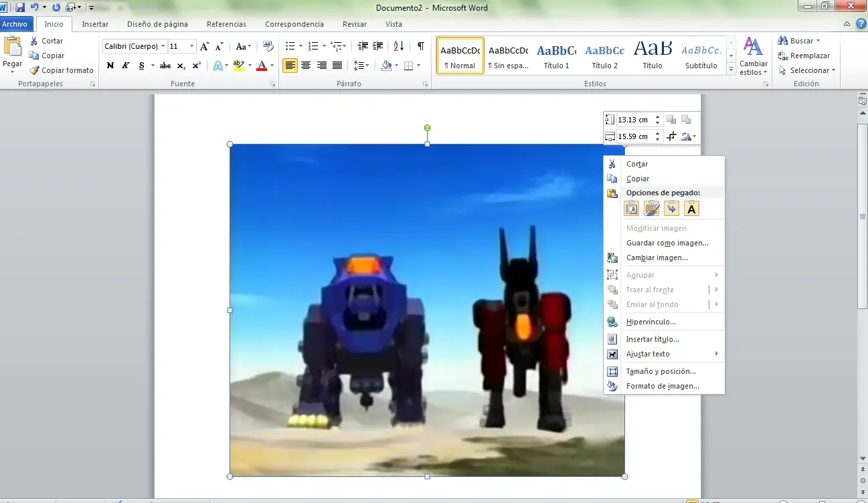Undo the last action
This screenshot has height=503, width=868.
click(x=34, y=7)
